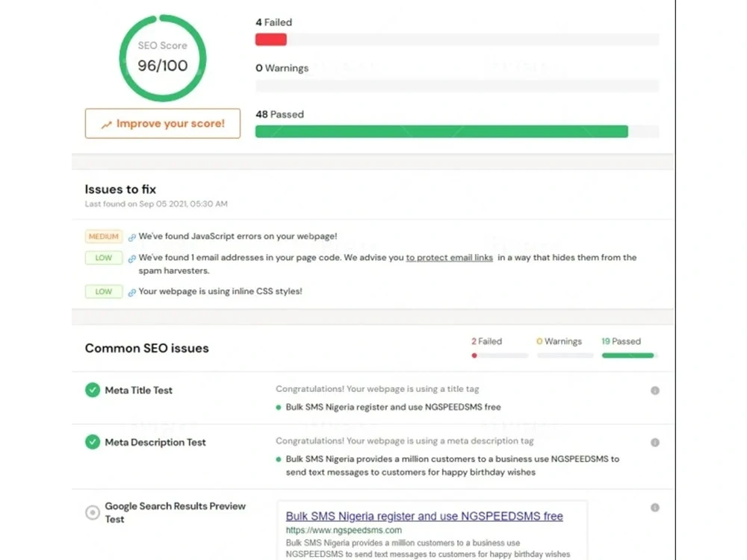Click 'Congratulations! Your webpage is using a title tag'
The width and height of the screenshot is (747, 560).
[377, 389]
